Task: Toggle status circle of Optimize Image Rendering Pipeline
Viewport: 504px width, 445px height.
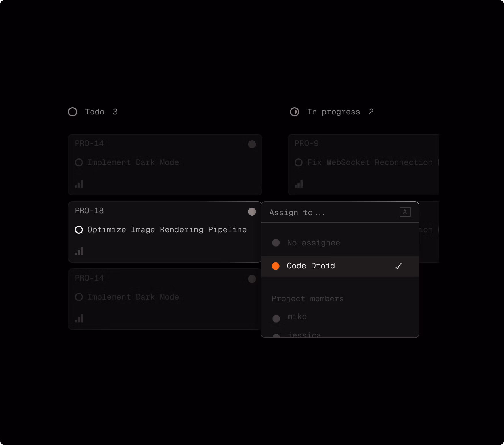Action: 79,230
